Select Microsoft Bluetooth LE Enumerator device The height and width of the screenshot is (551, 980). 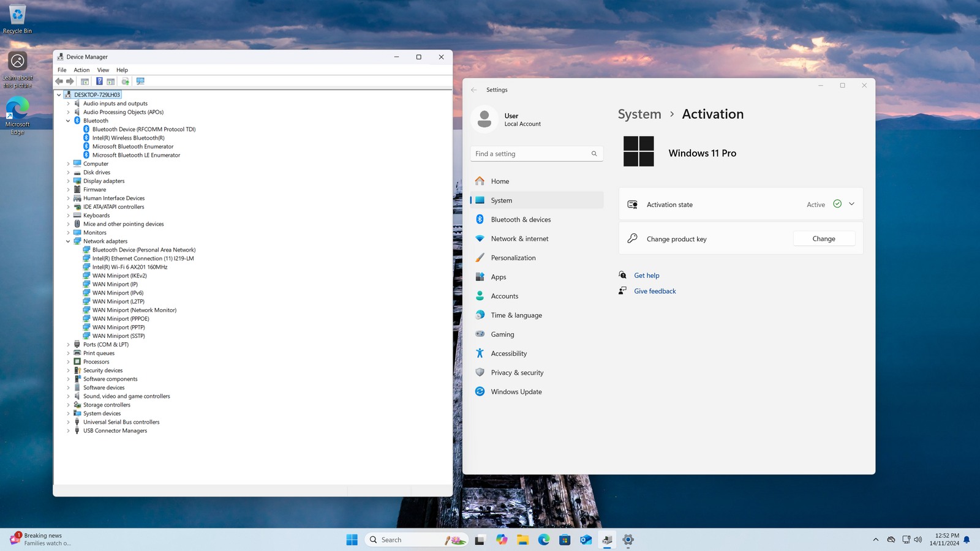(x=136, y=155)
